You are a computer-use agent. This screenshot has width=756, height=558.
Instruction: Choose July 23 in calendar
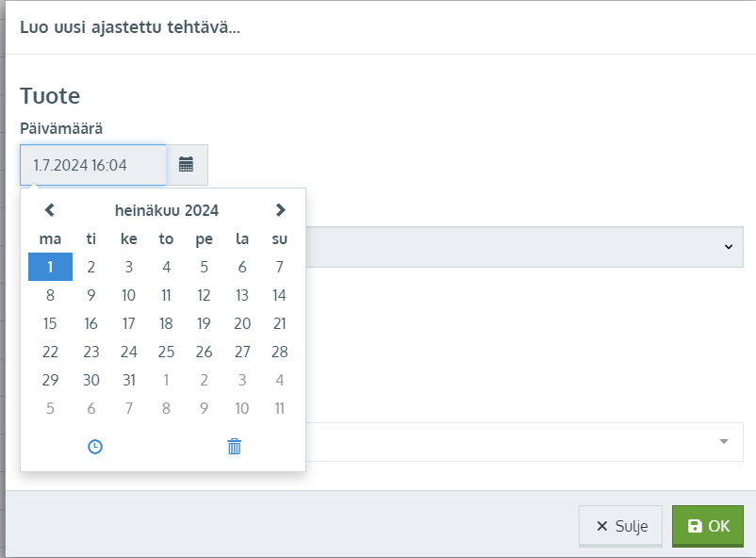pyautogui.click(x=91, y=353)
